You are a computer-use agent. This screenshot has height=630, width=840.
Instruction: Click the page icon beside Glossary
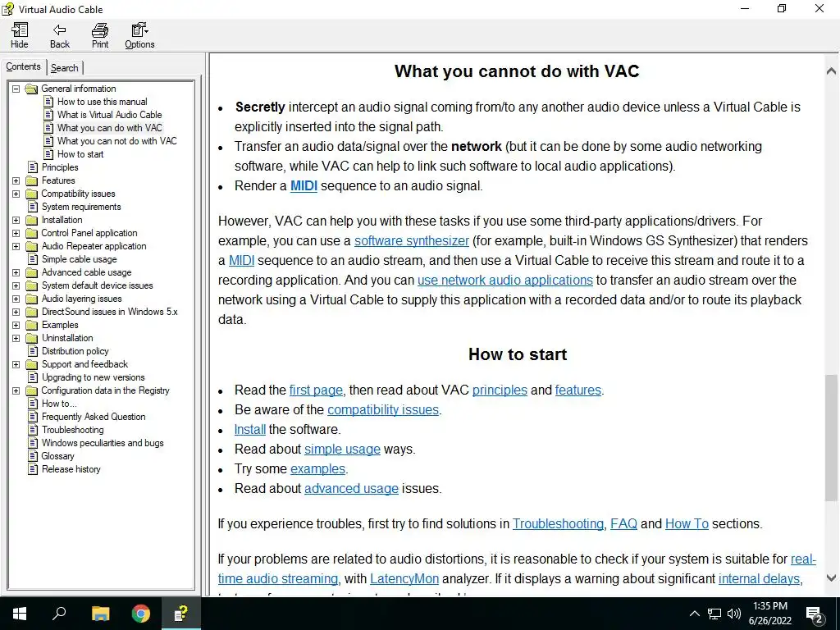(x=33, y=456)
